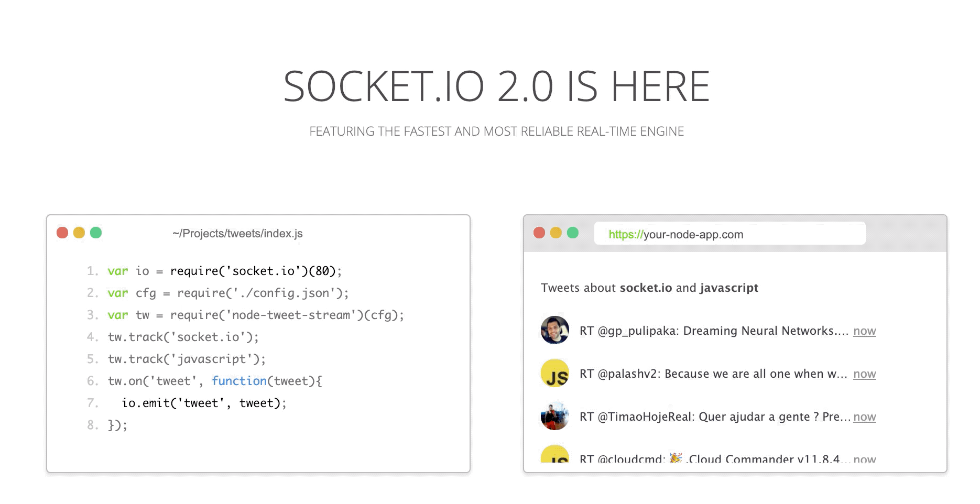Click the blue "function" keyword on code line 6
The image size is (980, 504).
coord(239,380)
